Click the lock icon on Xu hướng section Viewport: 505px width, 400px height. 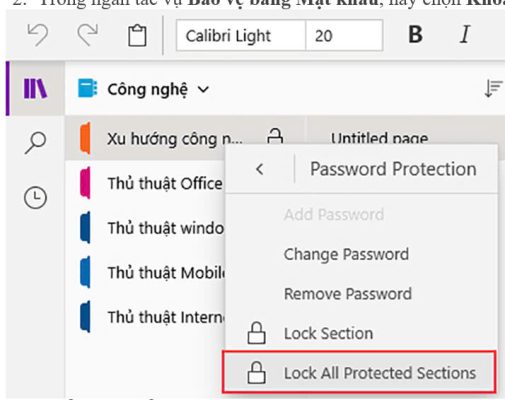(275, 137)
